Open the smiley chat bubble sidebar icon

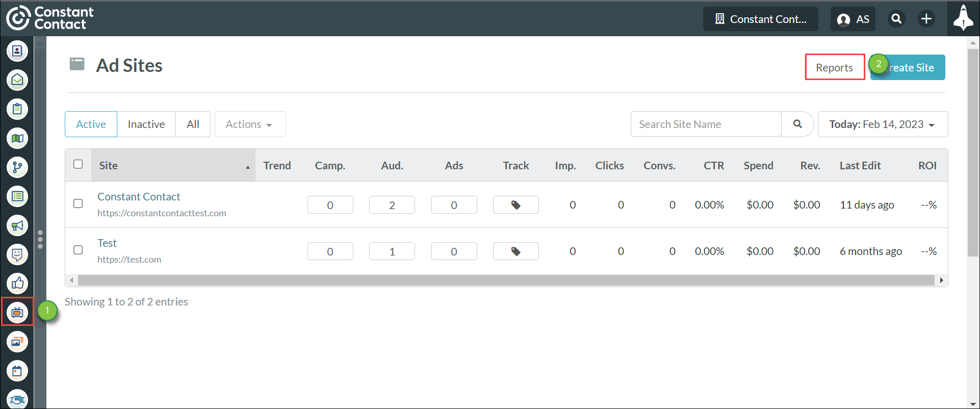coord(17,254)
